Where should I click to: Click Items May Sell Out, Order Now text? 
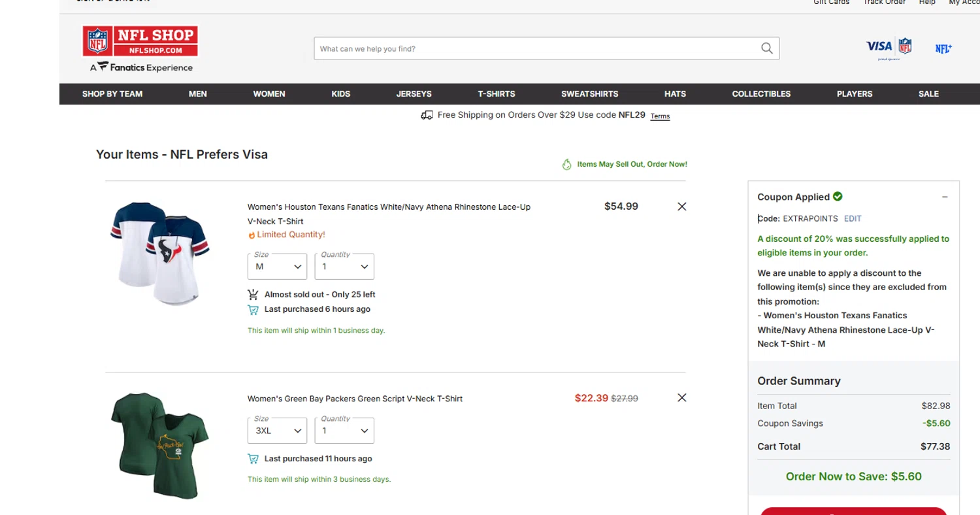(632, 165)
